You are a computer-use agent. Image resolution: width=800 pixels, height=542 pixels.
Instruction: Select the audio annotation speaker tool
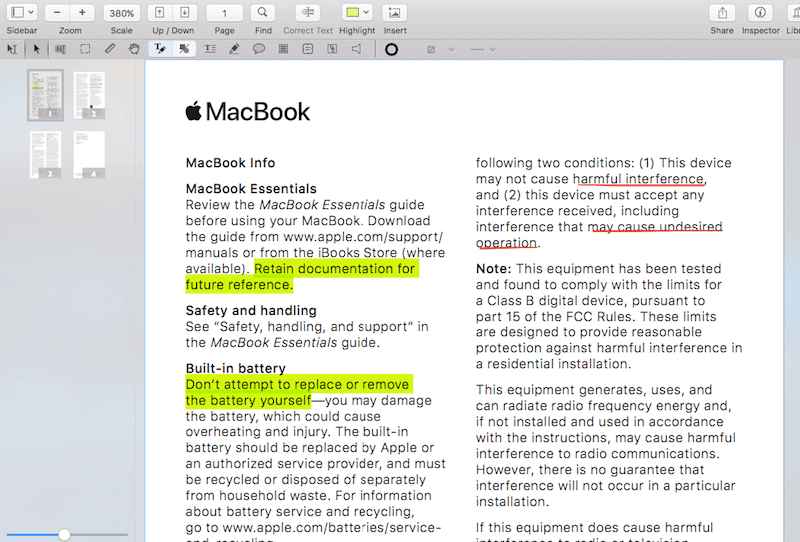[357, 49]
